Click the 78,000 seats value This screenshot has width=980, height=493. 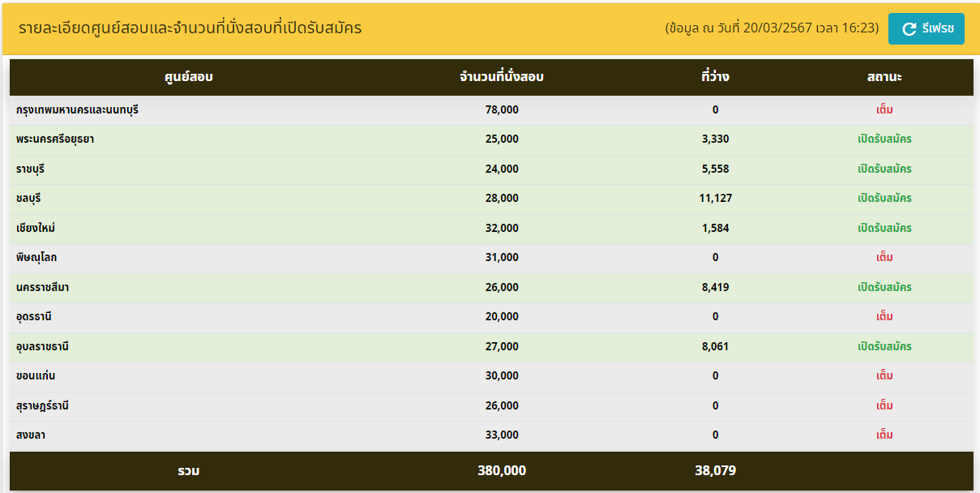[502, 109]
